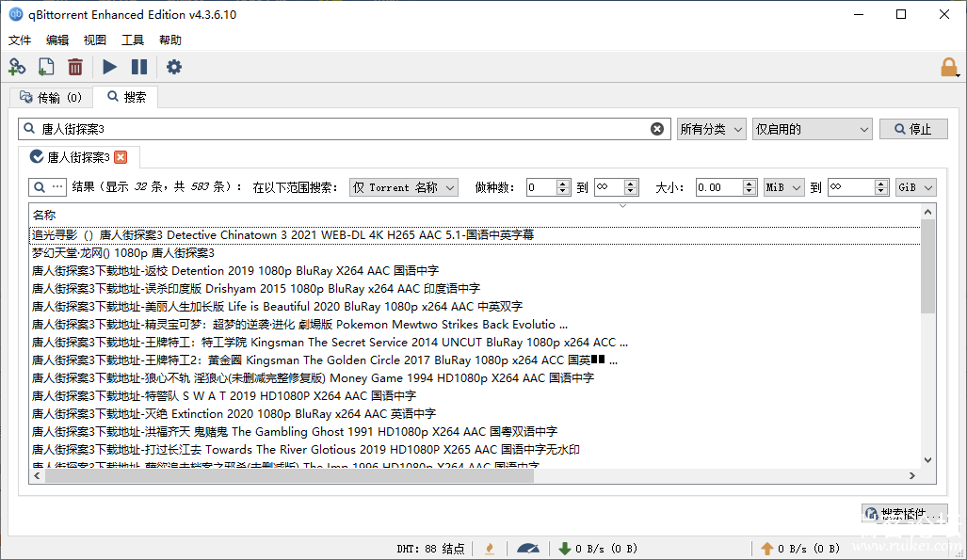Image resolution: width=967 pixels, height=560 pixels.
Task: Click the orange upload speed indicator
Action: pyautogui.click(x=800, y=549)
